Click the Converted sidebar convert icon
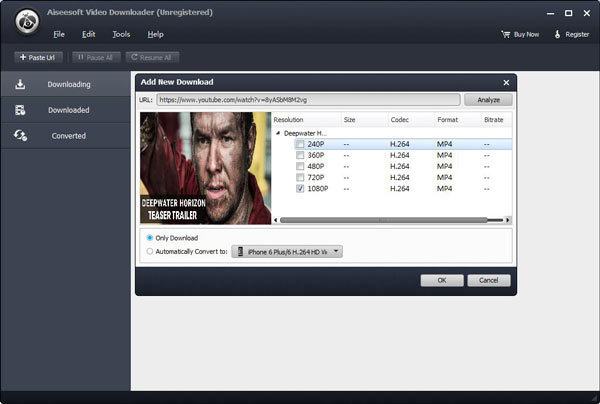 20,135
